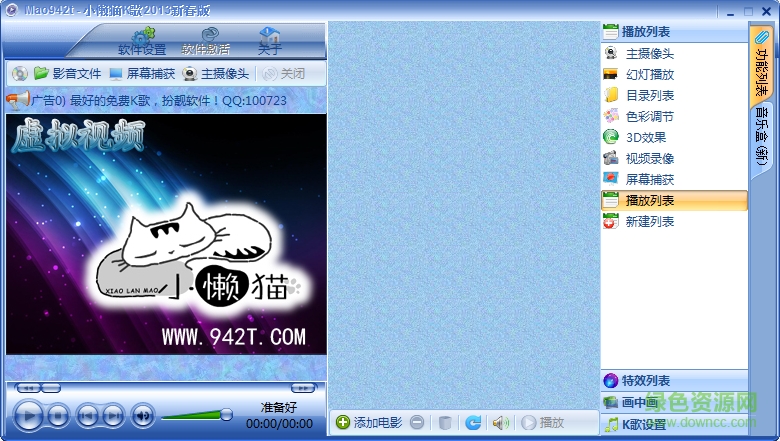The height and width of the screenshot is (441, 780).
Task: Select 目录列表 directory list item
Action: 675,95
